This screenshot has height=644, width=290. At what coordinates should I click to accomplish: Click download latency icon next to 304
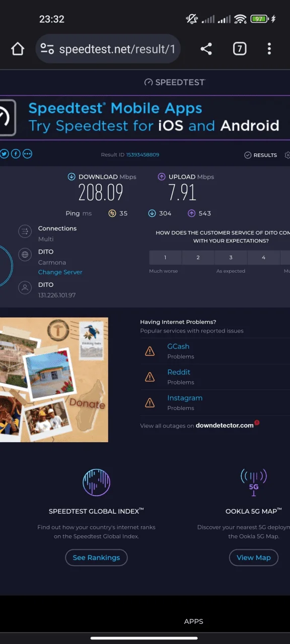point(152,213)
